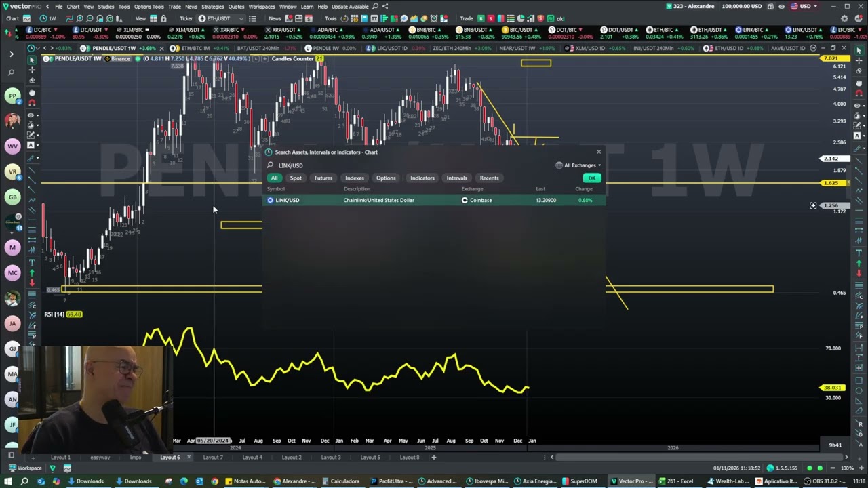Toggle the lock icon next to View
This screenshot has width=868, height=488.
click(x=163, y=18)
